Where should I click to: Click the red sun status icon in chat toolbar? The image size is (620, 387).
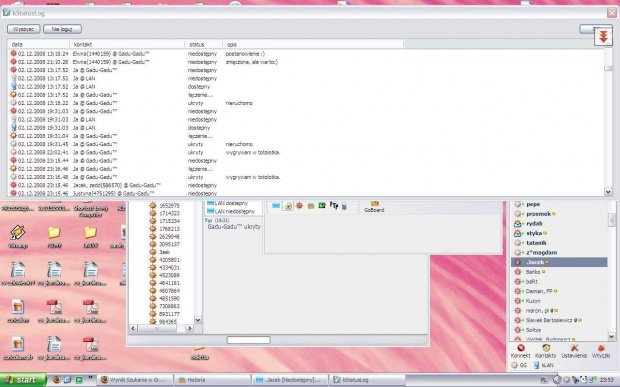click(x=299, y=206)
